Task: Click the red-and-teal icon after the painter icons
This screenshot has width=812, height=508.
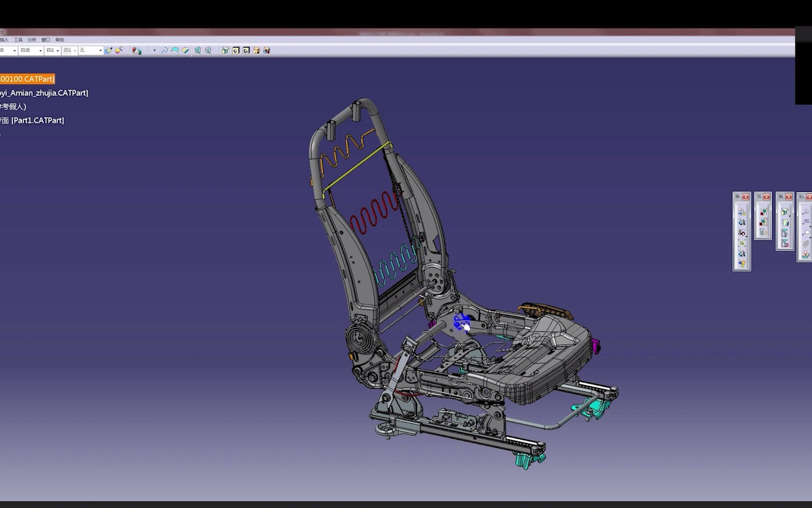Action: [137, 51]
